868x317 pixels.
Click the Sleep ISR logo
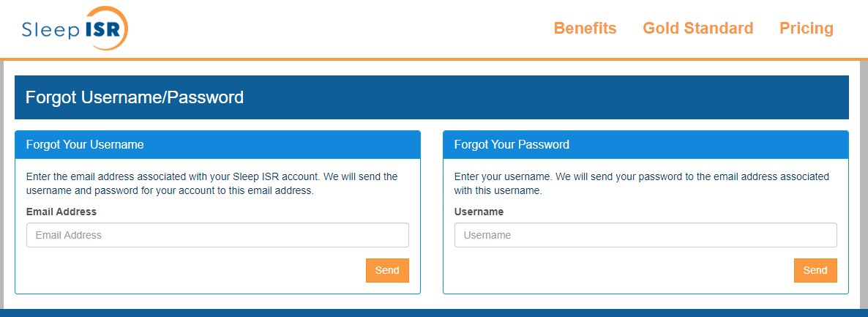75,29
